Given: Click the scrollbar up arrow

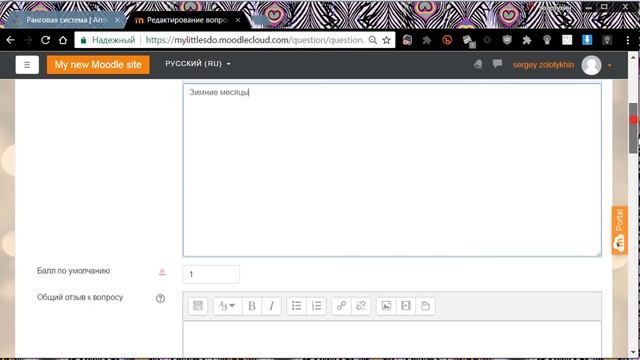Looking at the screenshot, I should (633, 57).
